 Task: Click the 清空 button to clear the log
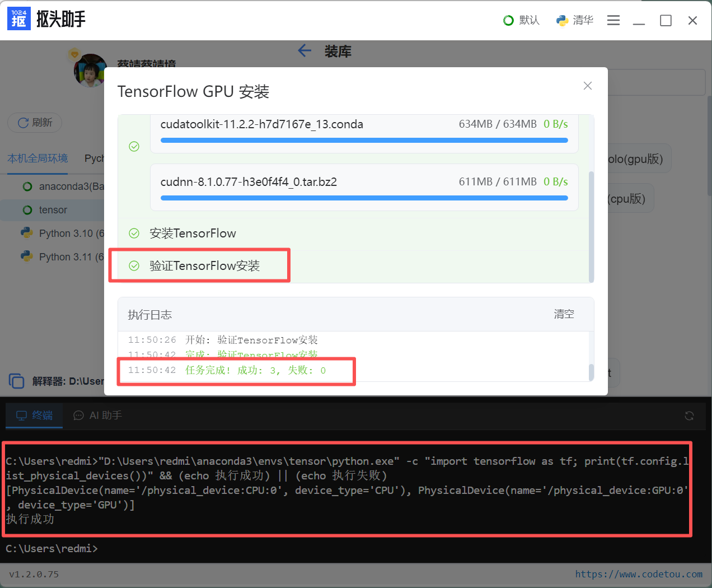click(564, 314)
